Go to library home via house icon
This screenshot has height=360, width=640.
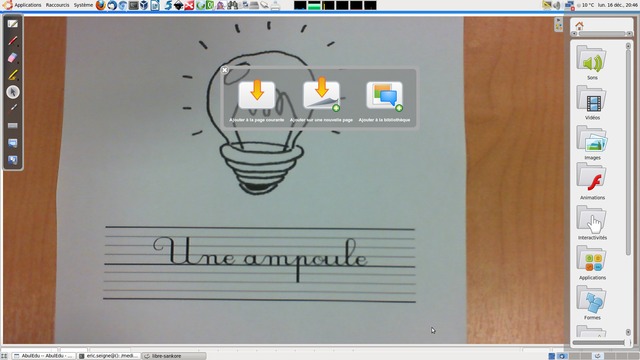[x=579, y=26]
